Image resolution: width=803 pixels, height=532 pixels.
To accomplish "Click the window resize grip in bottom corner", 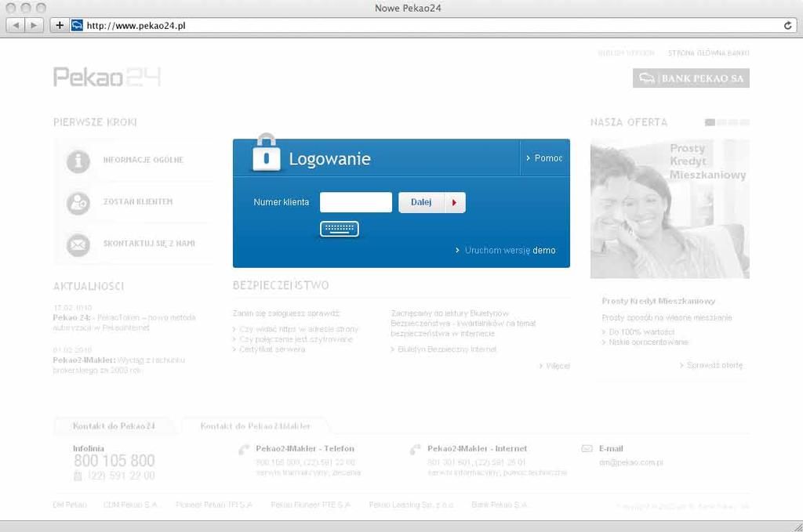I will pos(798,527).
